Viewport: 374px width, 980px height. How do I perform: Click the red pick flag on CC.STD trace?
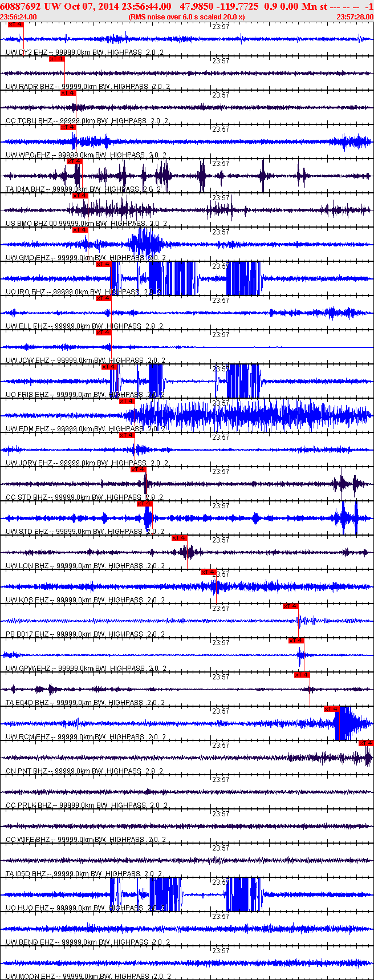click(x=138, y=469)
